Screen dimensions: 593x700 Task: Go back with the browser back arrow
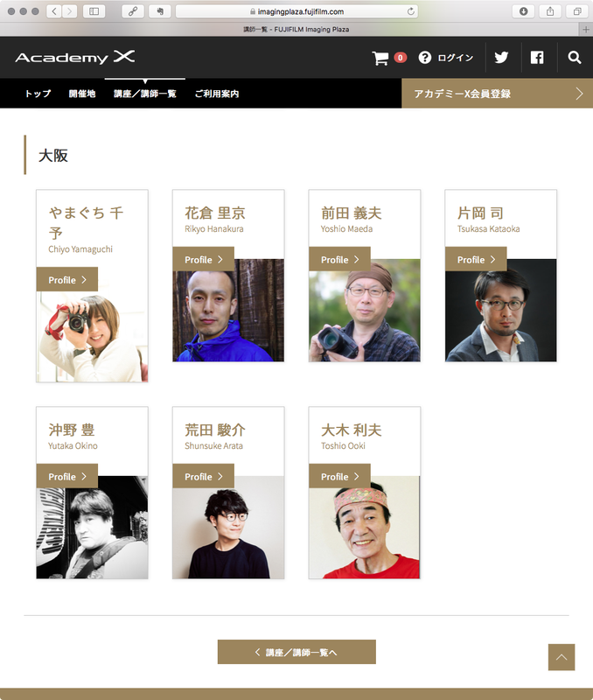54,11
